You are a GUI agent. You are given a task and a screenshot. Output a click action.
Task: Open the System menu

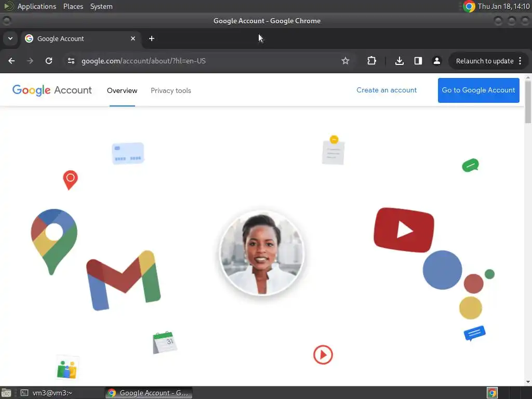(x=101, y=6)
